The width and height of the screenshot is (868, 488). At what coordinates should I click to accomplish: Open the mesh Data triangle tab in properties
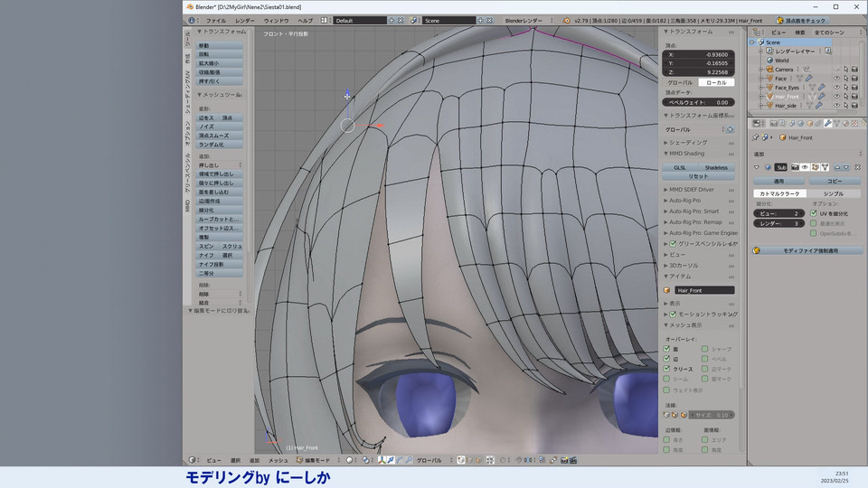(836, 124)
